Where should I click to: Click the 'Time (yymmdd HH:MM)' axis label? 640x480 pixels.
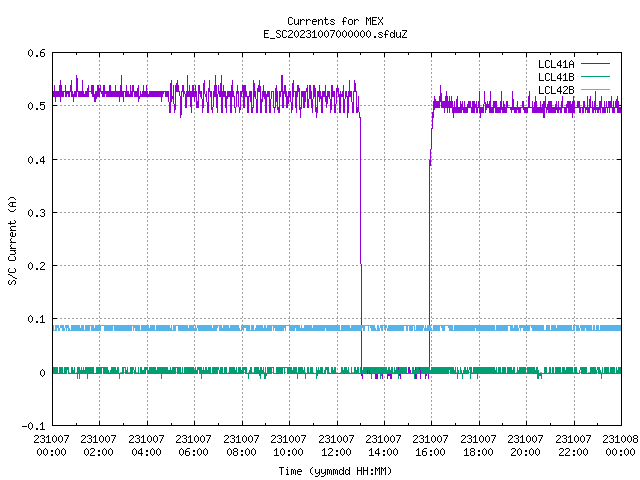pos(335,471)
